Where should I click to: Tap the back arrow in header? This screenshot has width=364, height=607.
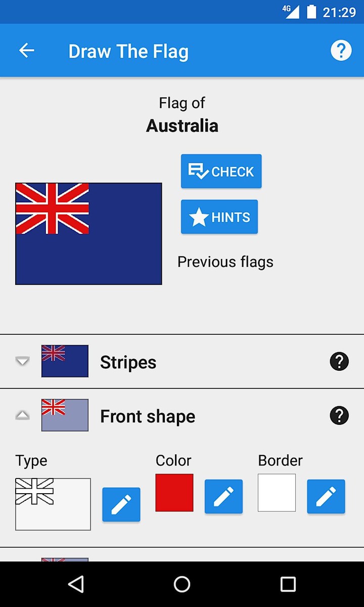[x=26, y=51]
